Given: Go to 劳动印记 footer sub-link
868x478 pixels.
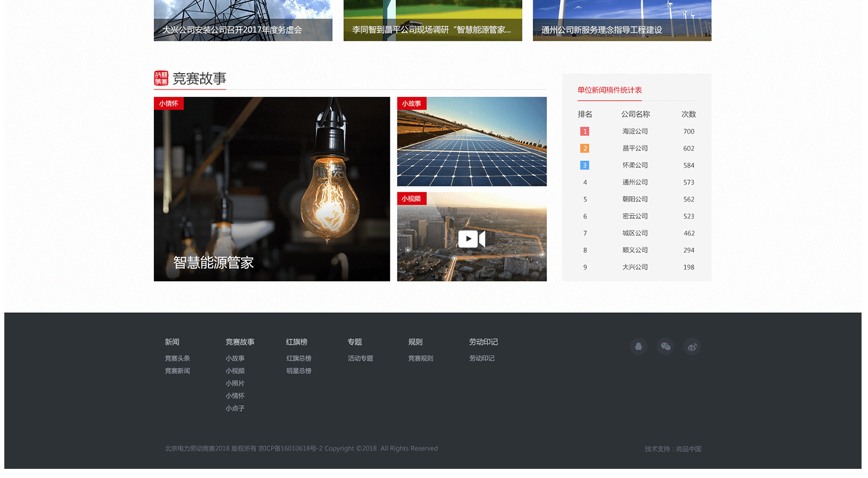Looking at the screenshot, I should (482, 358).
